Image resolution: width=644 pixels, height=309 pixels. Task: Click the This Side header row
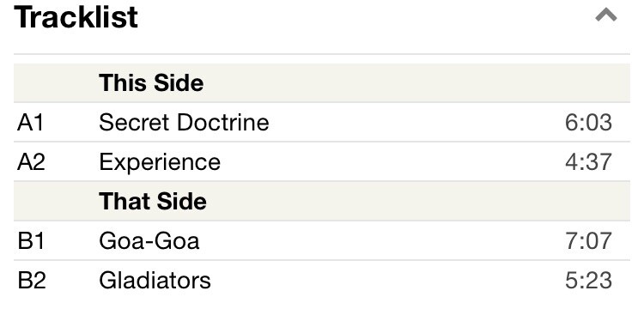pyautogui.click(x=322, y=83)
